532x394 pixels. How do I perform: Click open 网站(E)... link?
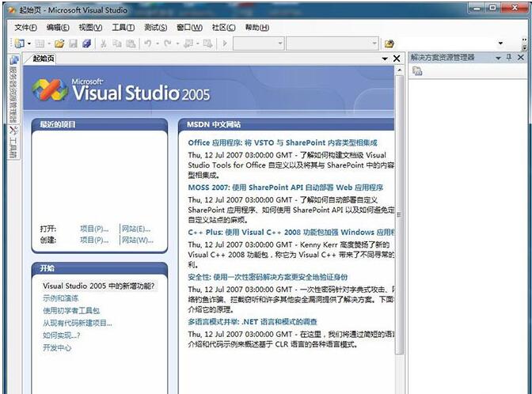tap(135, 229)
